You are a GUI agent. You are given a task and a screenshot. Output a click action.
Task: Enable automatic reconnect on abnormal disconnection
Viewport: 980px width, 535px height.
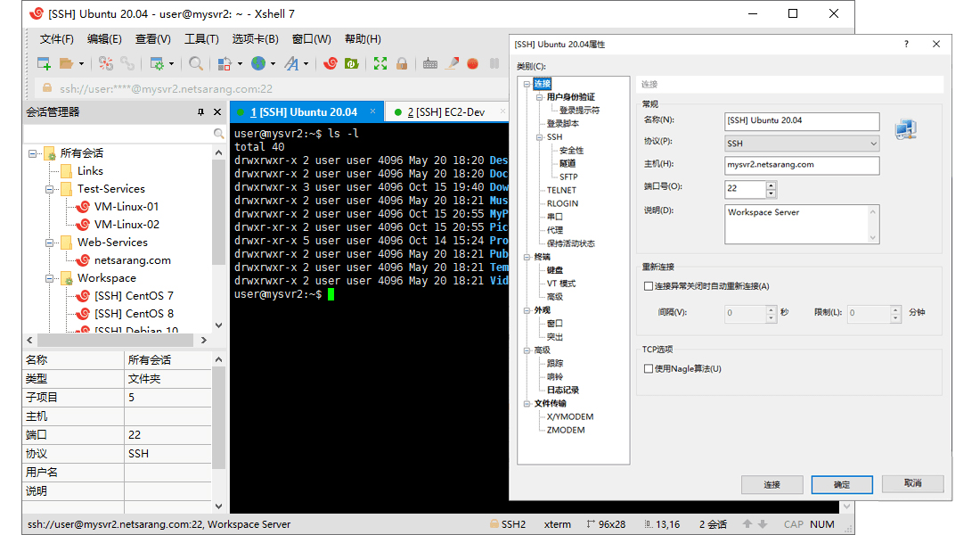tap(649, 284)
